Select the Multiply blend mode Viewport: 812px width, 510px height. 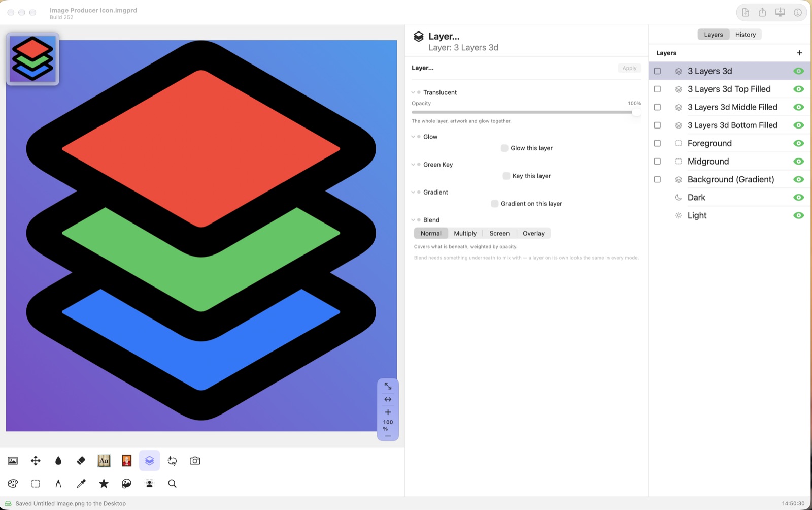click(465, 233)
